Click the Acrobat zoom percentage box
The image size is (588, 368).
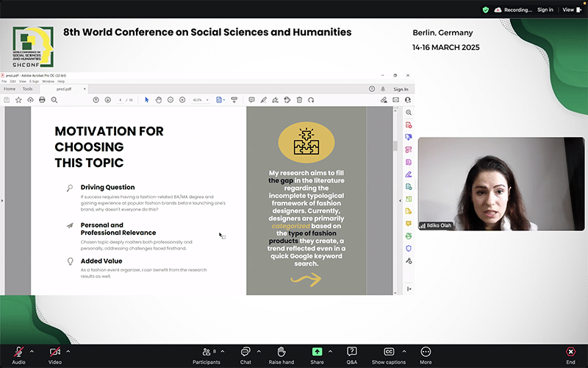(198, 99)
